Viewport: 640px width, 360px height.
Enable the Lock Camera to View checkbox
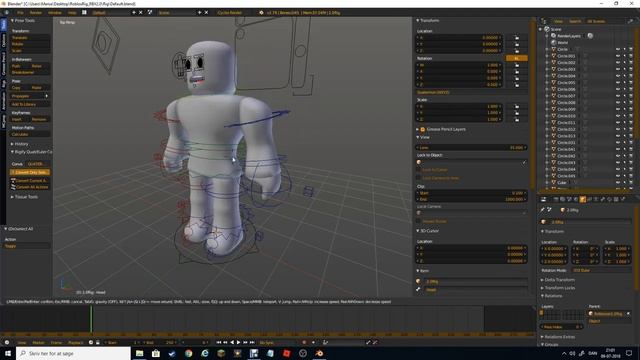[x=418, y=178]
